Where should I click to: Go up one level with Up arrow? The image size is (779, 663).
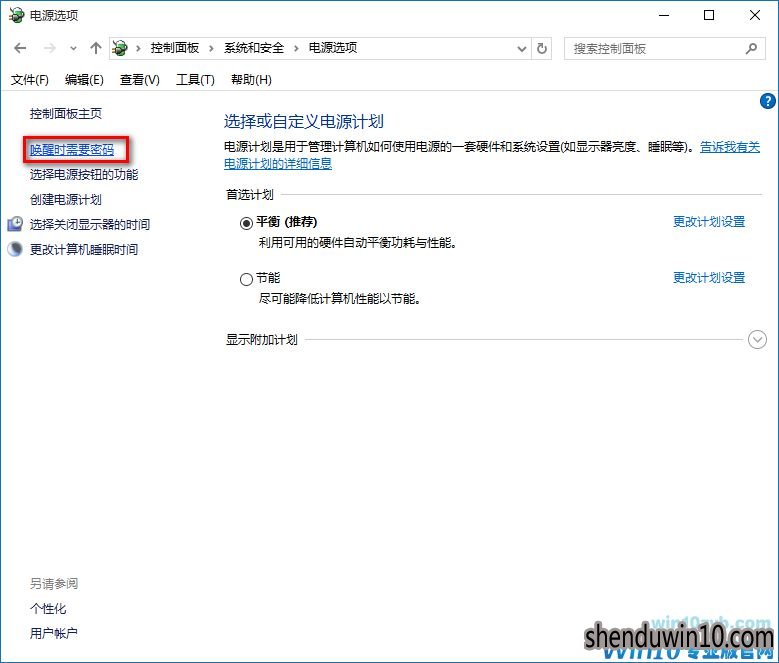point(95,48)
